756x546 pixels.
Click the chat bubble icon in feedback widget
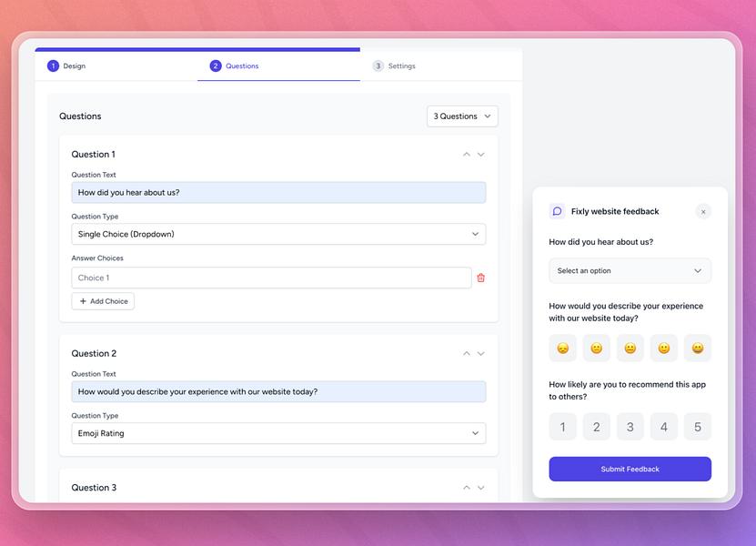(x=557, y=211)
